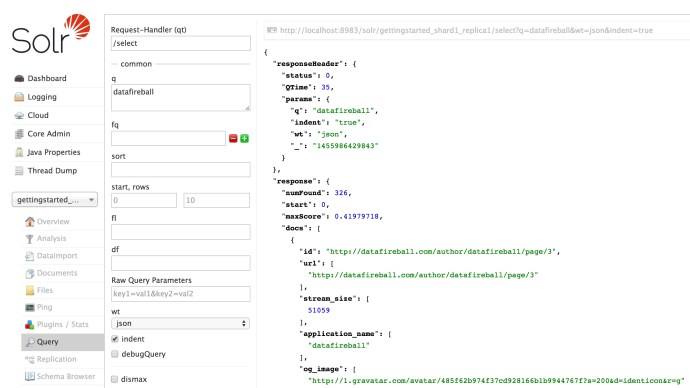Click the Solr logo
Viewport: 690px width, 388px height.
(x=51, y=33)
